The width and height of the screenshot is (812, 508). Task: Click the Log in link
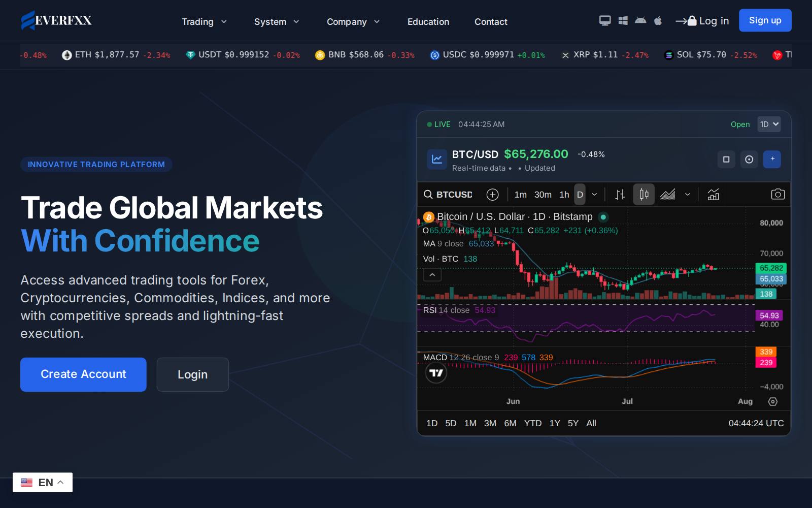(x=702, y=21)
